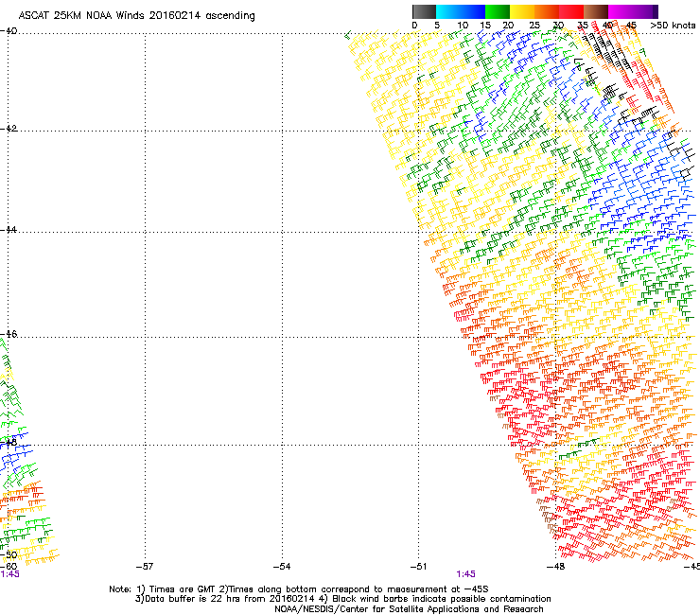Click the -40 latitude axis label

[9, 31]
